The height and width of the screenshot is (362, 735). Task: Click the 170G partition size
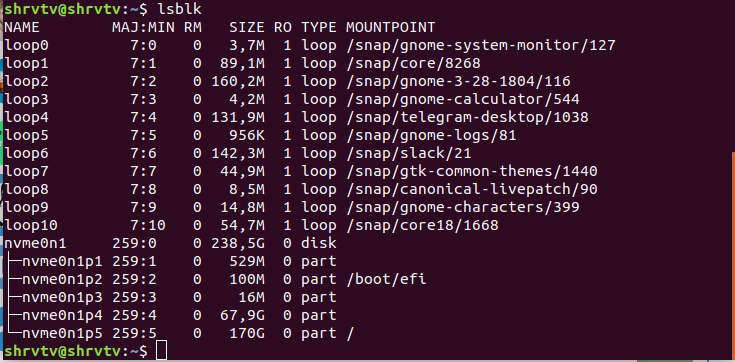click(247, 333)
